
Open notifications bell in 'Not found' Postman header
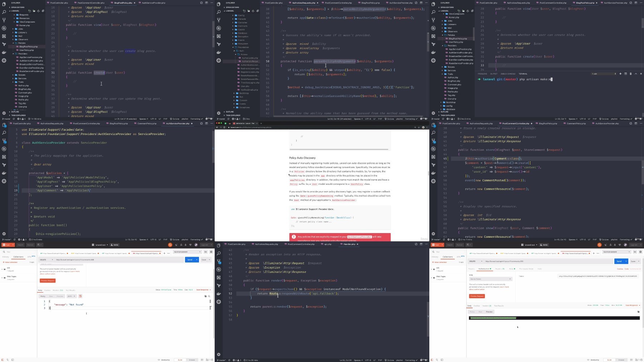[x=186, y=245]
